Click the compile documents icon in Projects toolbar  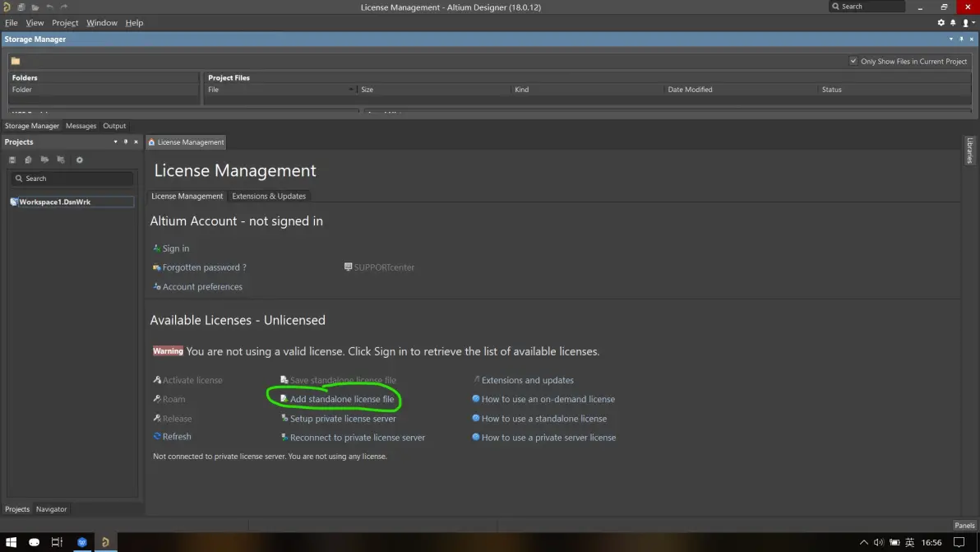(x=28, y=160)
